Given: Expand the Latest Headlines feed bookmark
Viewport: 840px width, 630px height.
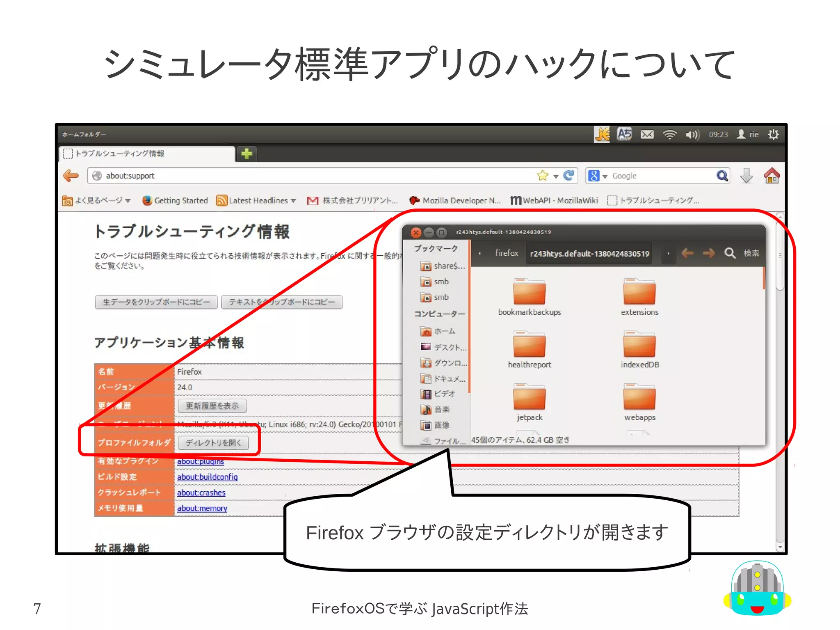Looking at the screenshot, I should point(256,200).
